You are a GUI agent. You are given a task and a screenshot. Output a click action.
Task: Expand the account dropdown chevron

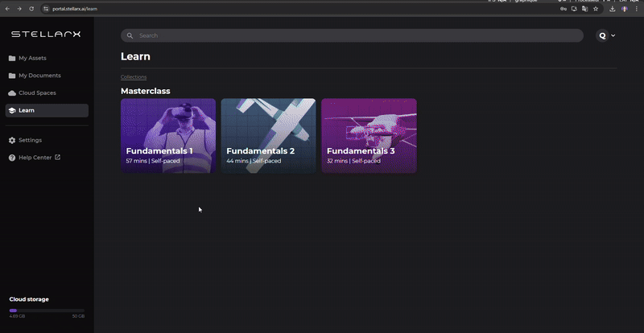[613, 35]
